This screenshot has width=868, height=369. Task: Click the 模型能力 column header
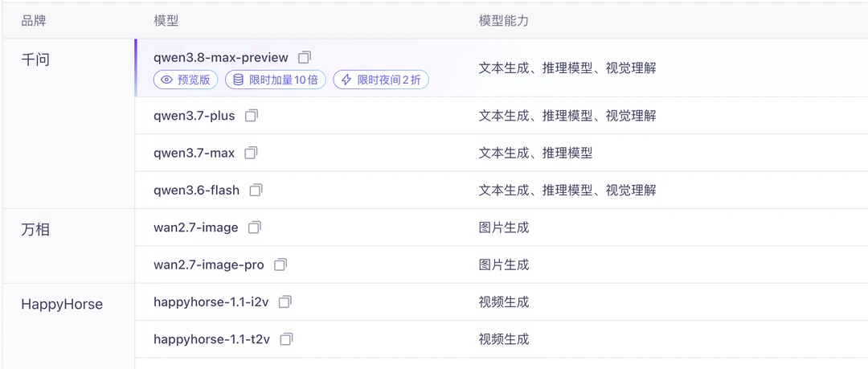[504, 21]
